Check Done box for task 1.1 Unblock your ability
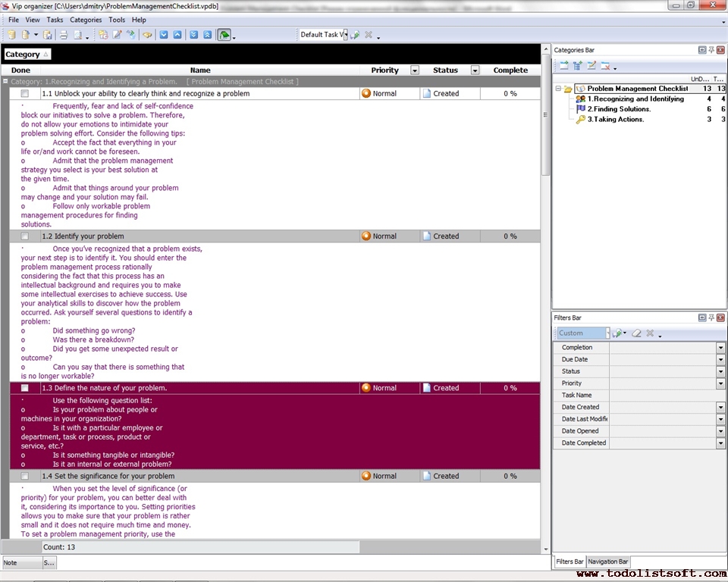728x582 pixels. [24, 94]
